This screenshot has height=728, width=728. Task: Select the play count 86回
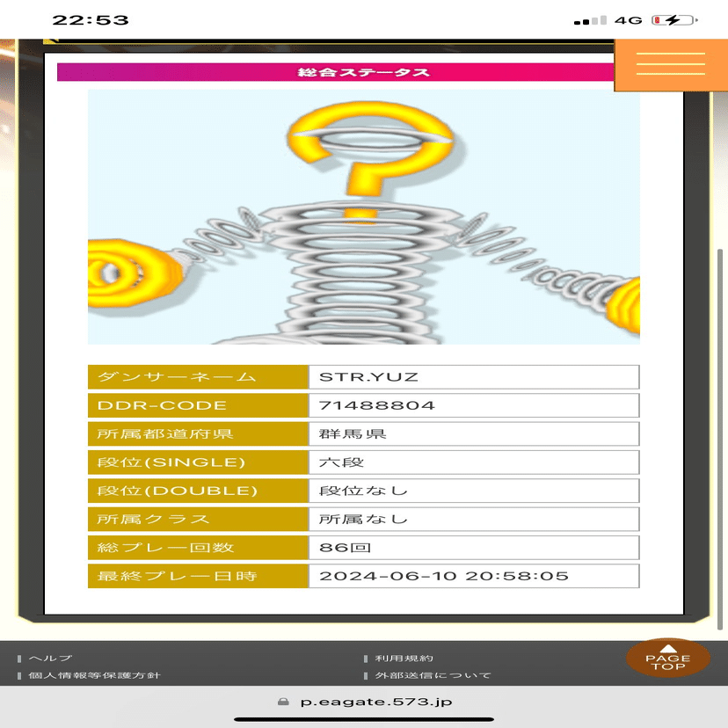345,548
